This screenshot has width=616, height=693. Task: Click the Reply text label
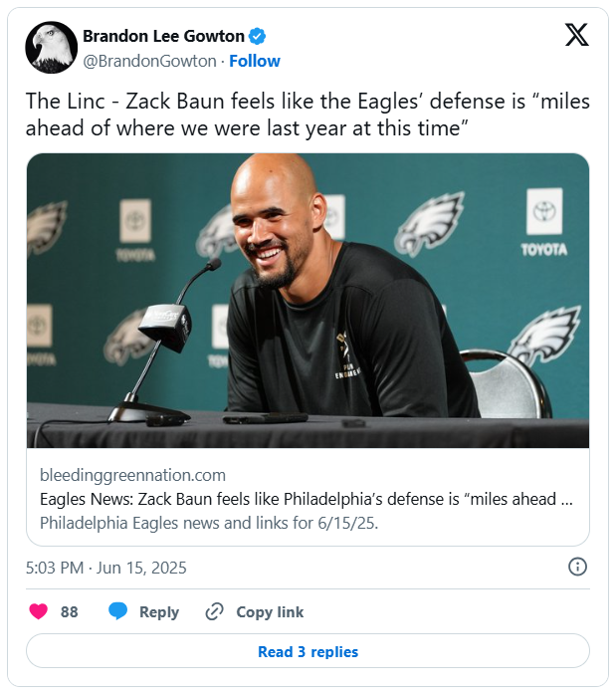coord(159,612)
